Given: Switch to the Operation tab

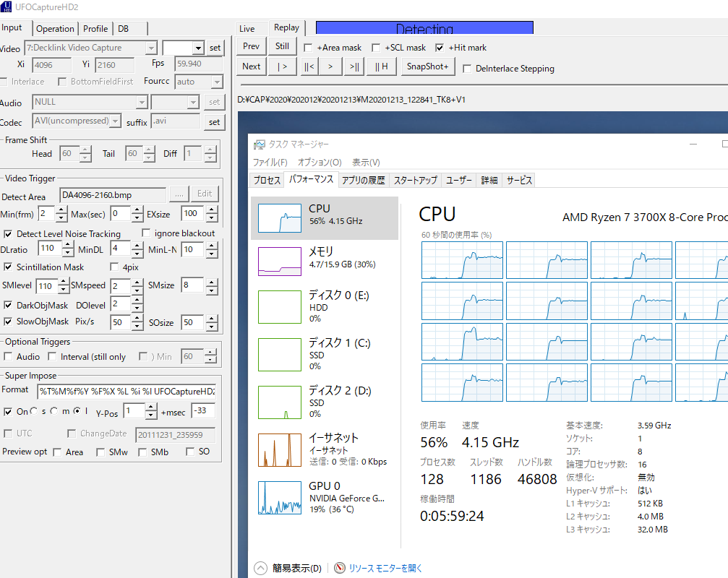Looking at the screenshot, I should click(55, 29).
